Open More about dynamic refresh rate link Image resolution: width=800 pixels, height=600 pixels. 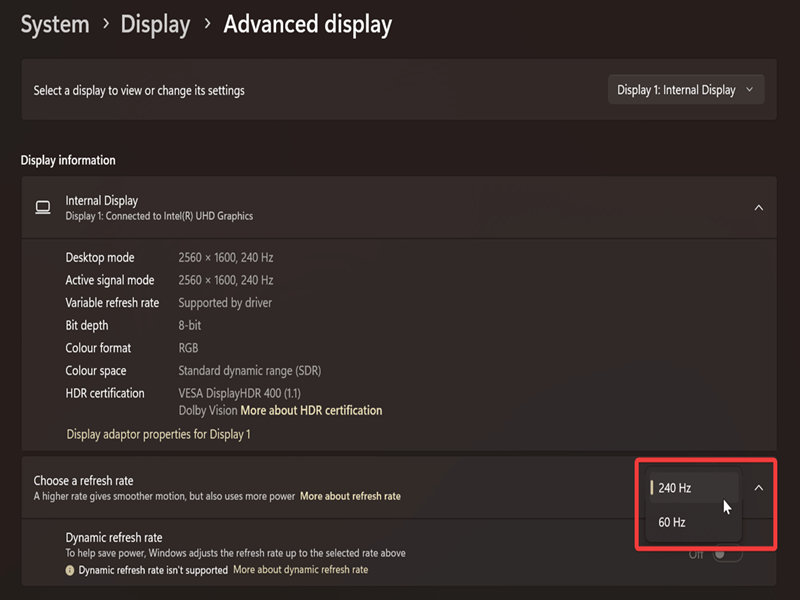[x=301, y=570]
